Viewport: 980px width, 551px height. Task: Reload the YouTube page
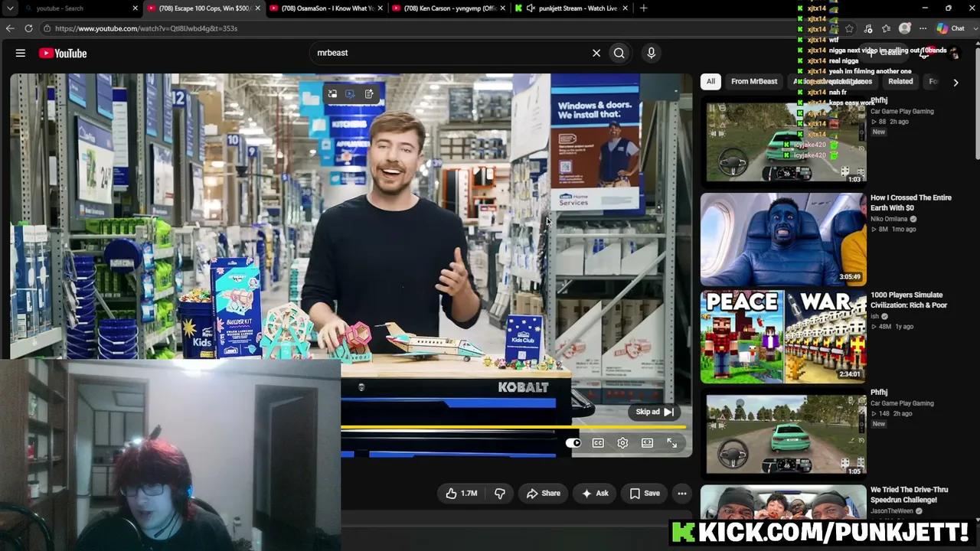point(28,28)
